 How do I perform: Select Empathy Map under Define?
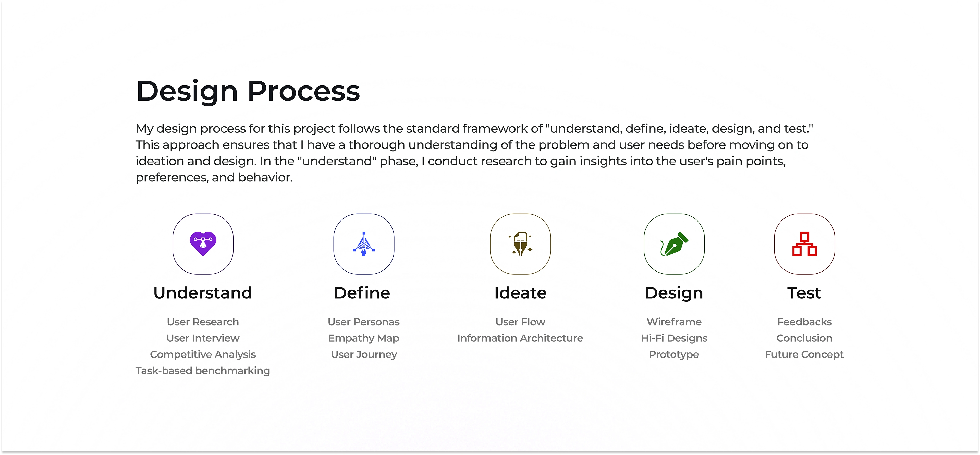coord(364,338)
